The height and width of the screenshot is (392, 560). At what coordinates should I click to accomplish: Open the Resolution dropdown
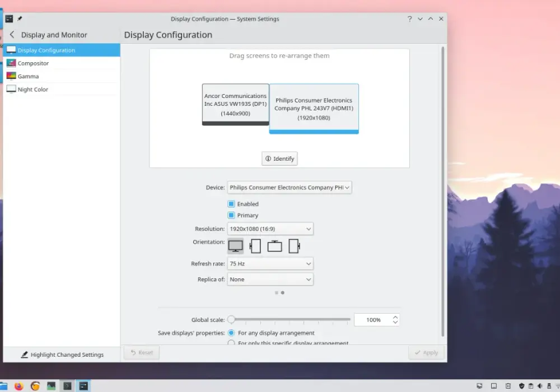(x=270, y=229)
